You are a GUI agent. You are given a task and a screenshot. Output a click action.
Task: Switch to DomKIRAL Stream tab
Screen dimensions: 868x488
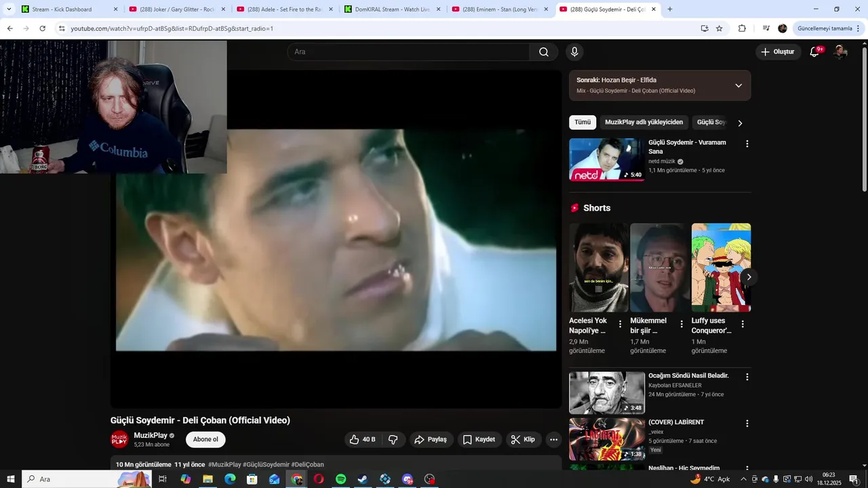coord(391,9)
